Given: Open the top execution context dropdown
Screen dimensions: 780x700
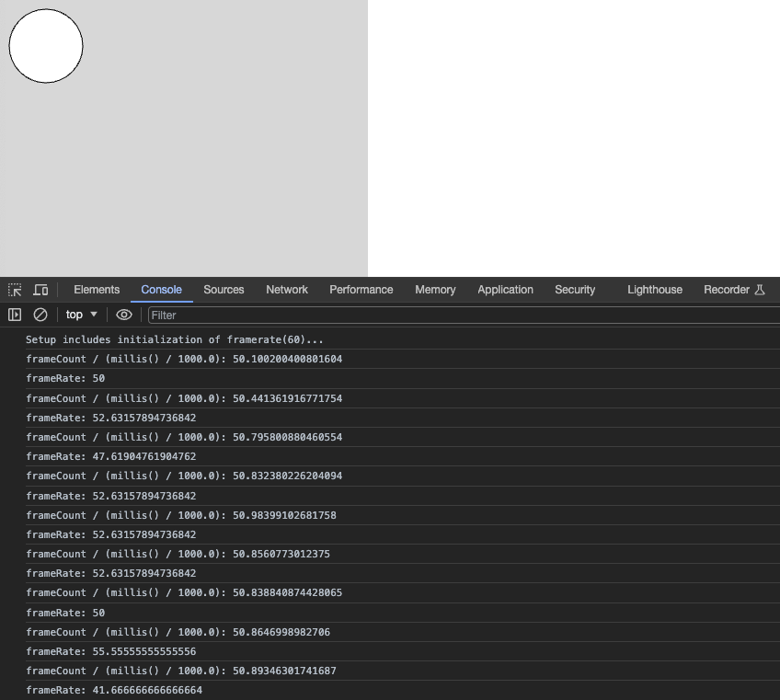Looking at the screenshot, I should point(80,315).
